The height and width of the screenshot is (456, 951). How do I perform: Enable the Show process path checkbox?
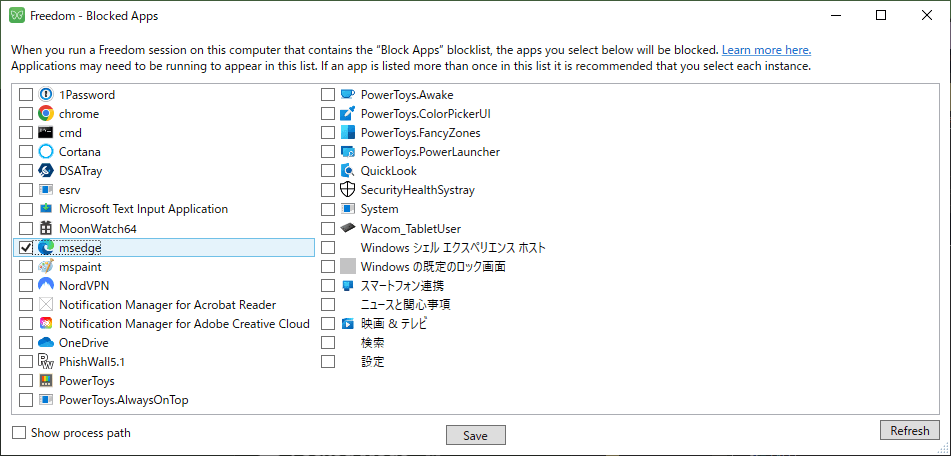[19, 433]
